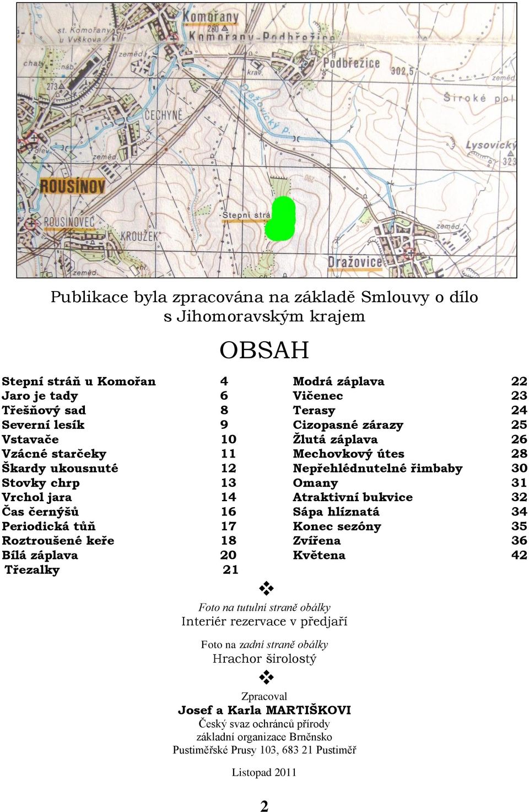Viewport: 529px width, 812px height.
Task: Click the 'Cizopasné zárazy' contents entry
Action: [x=348, y=425]
